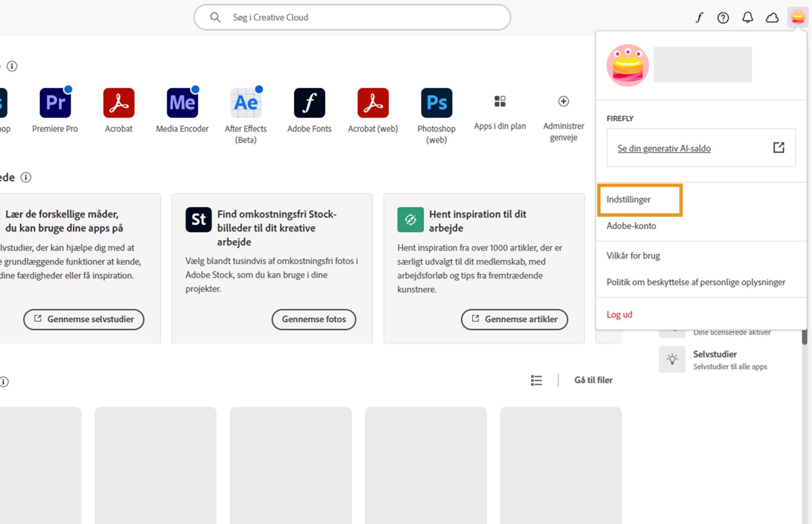
Task: Switch files to list view icon
Action: (x=536, y=380)
